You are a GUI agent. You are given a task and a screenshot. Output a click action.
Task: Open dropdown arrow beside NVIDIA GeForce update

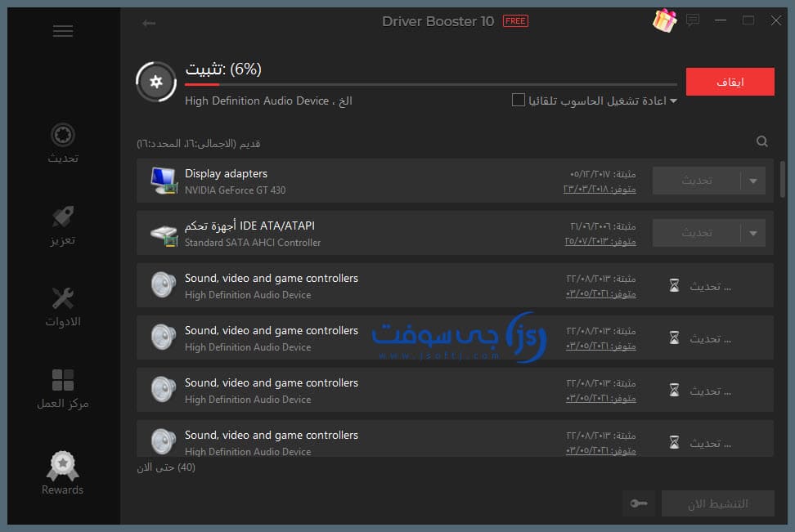click(x=753, y=181)
